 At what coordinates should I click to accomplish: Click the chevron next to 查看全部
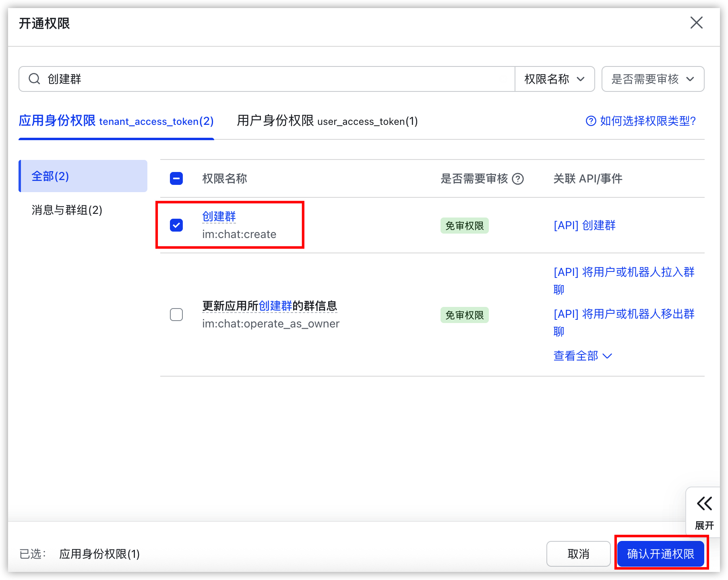[x=607, y=356]
